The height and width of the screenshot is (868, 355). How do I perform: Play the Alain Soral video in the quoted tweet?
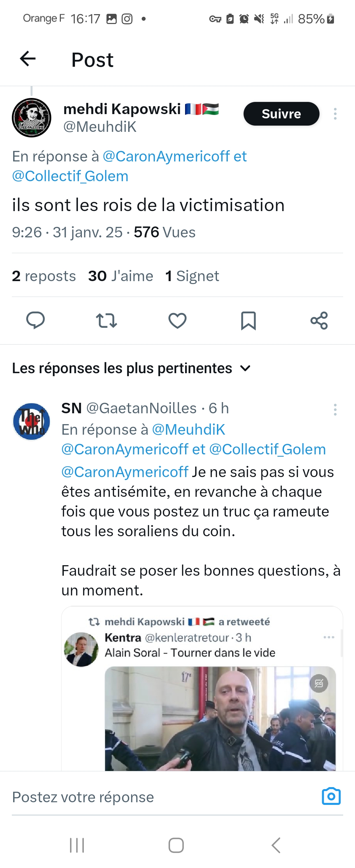click(220, 718)
